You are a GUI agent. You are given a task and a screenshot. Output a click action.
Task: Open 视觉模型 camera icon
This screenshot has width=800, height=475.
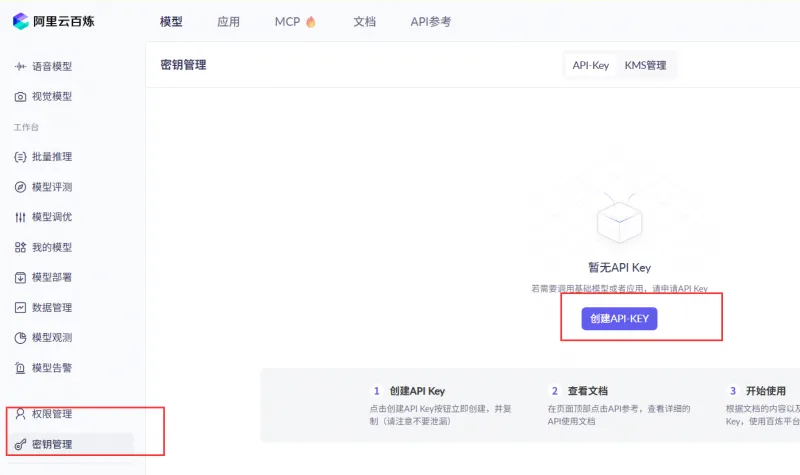[x=21, y=97]
